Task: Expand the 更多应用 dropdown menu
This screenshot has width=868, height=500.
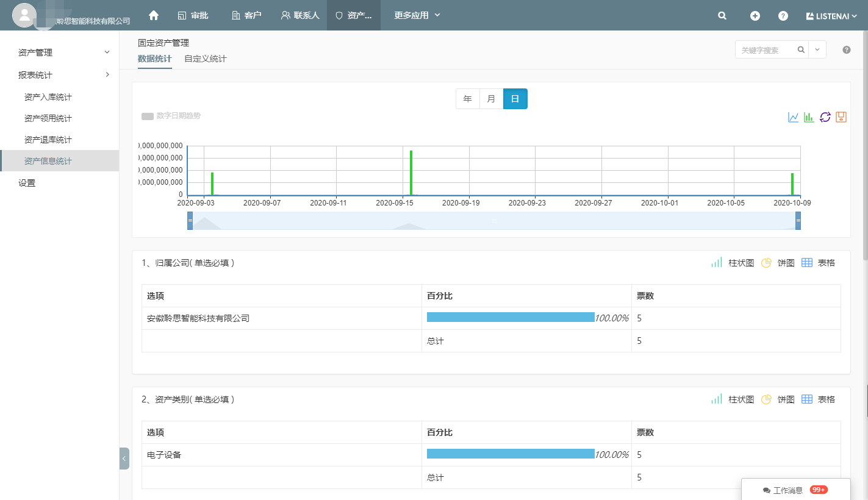Action: point(417,15)
